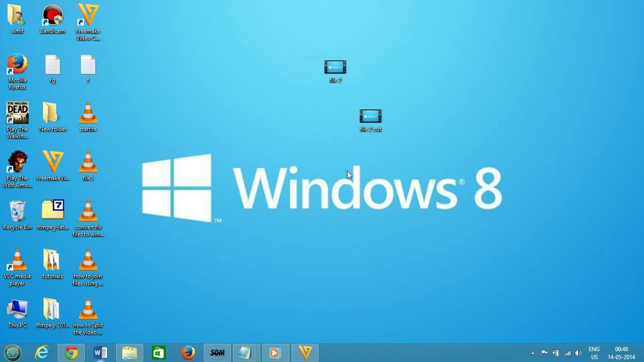Open Windows Store from the taskbar
Screen dimensions: 644x362
click(158, 353)
